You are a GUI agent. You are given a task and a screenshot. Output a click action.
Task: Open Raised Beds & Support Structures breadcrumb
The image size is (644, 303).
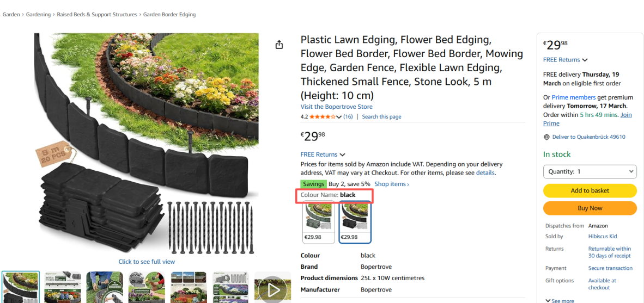pos(97,15)
